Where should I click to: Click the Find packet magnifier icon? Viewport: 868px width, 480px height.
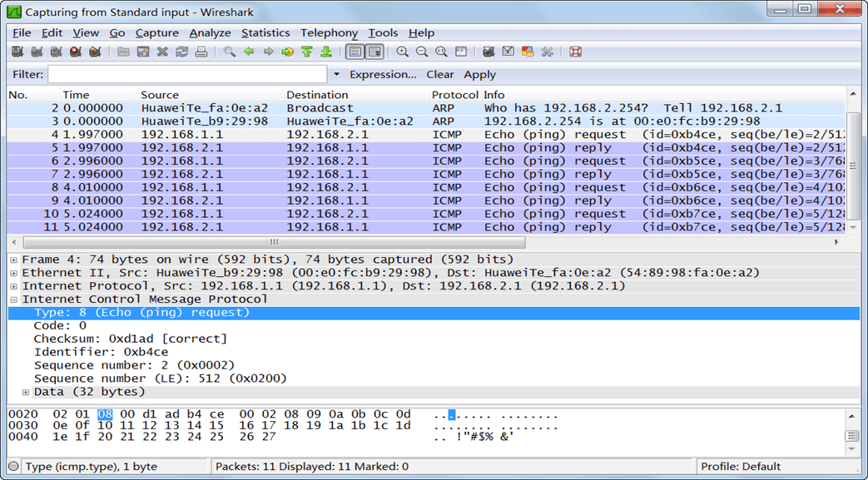click(229, 52)
